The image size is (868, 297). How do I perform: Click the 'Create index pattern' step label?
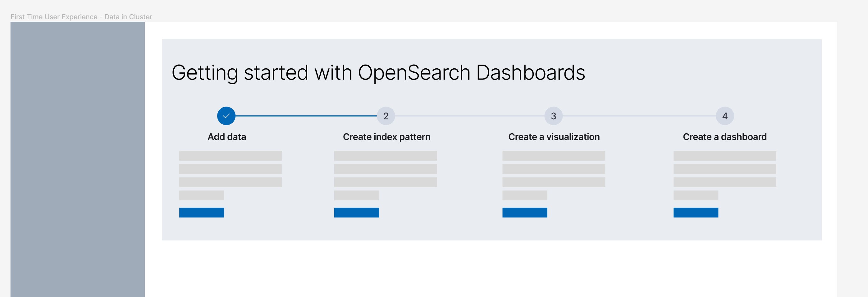386,137
